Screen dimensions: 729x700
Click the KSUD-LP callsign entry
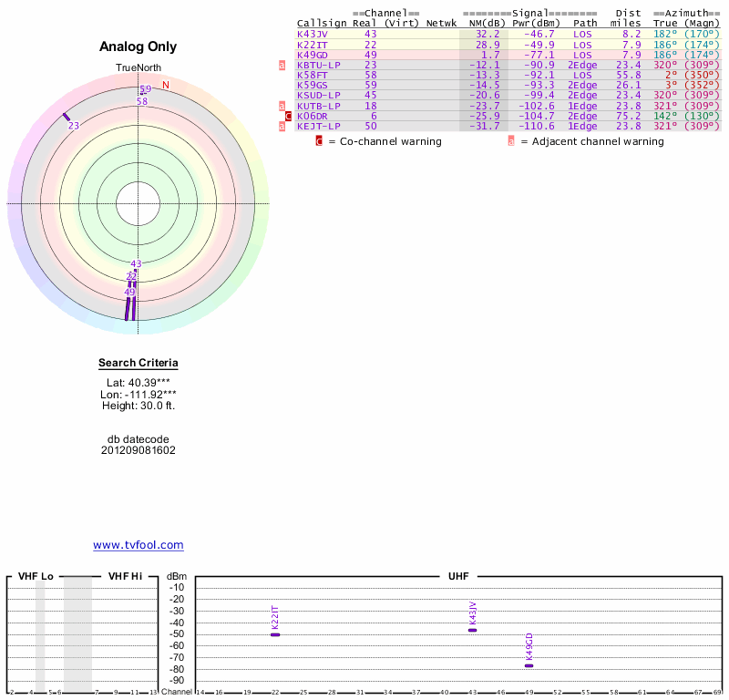tap(318, 95)
